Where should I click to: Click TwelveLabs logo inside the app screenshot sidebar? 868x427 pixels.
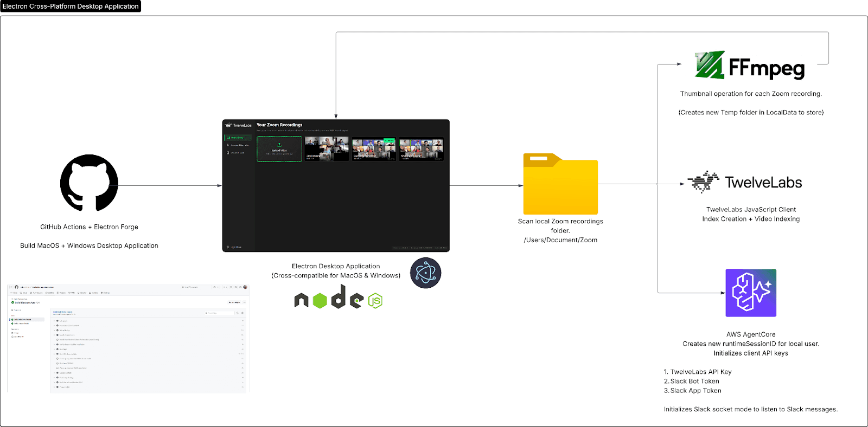point(238,125)
